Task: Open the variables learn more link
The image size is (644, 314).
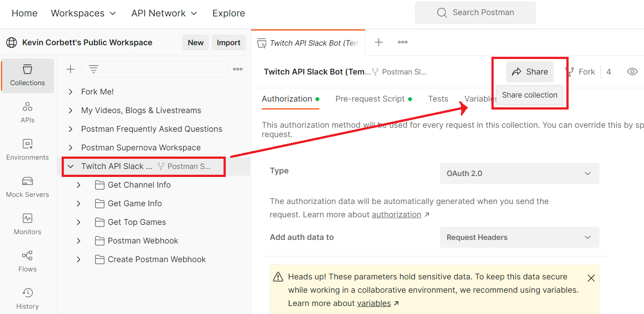Action: tap(374, 303)
